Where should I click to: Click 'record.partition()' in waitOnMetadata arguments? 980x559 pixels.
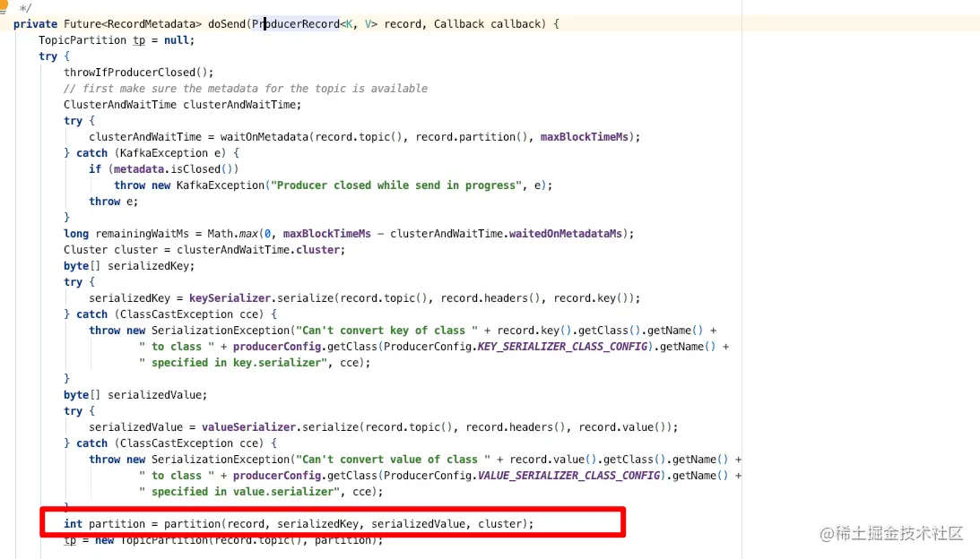(x=472, y=137)
